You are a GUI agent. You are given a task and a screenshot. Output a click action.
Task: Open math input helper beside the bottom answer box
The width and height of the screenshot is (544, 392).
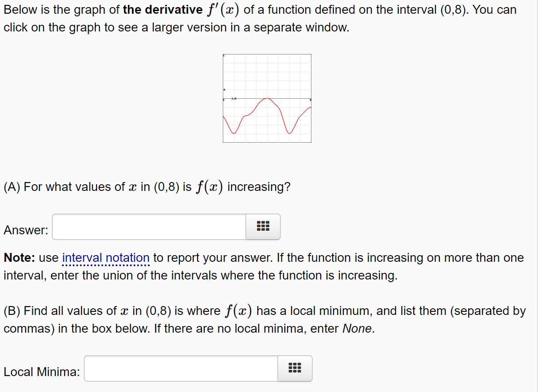tap(295, 368)
